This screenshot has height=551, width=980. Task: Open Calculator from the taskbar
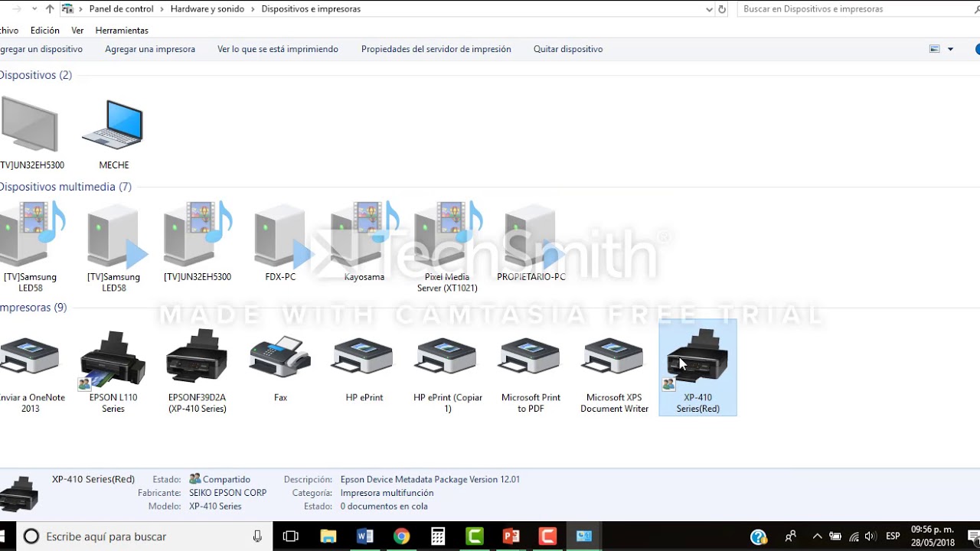click(438, 536)
